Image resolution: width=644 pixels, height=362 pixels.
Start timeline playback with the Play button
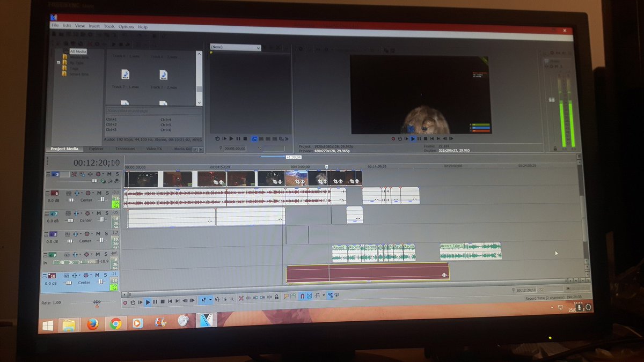[x=148, y=303]
